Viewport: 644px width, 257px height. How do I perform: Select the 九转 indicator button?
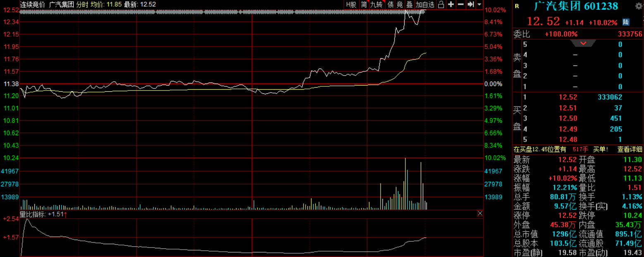pos(376,5)
